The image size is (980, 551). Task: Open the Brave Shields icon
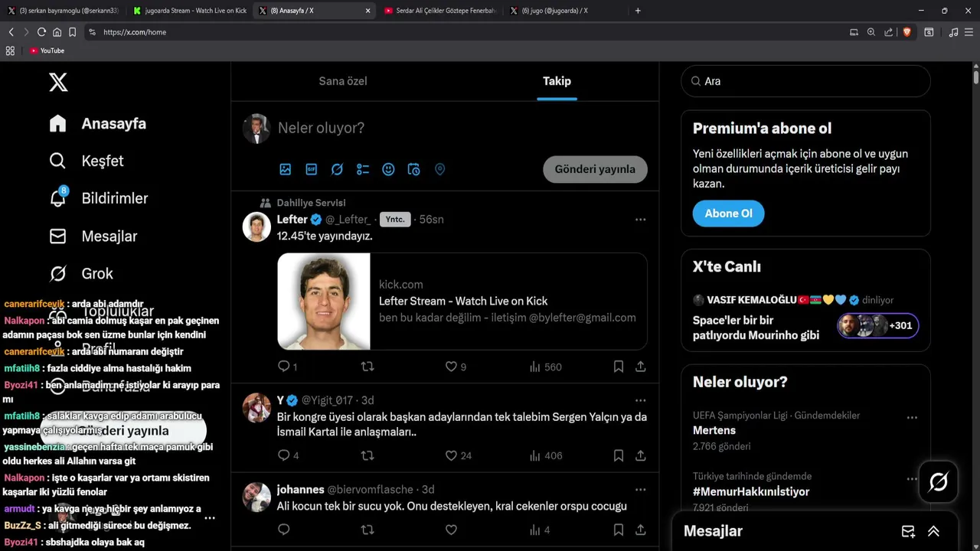(907, 32)
